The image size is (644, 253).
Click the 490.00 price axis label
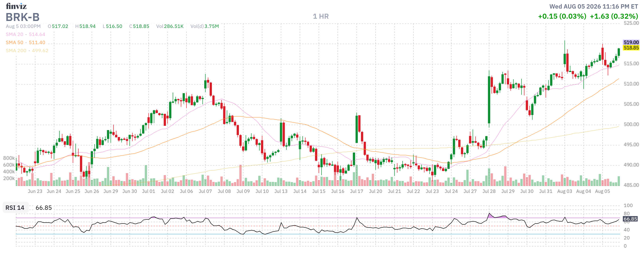click(631, 165)
